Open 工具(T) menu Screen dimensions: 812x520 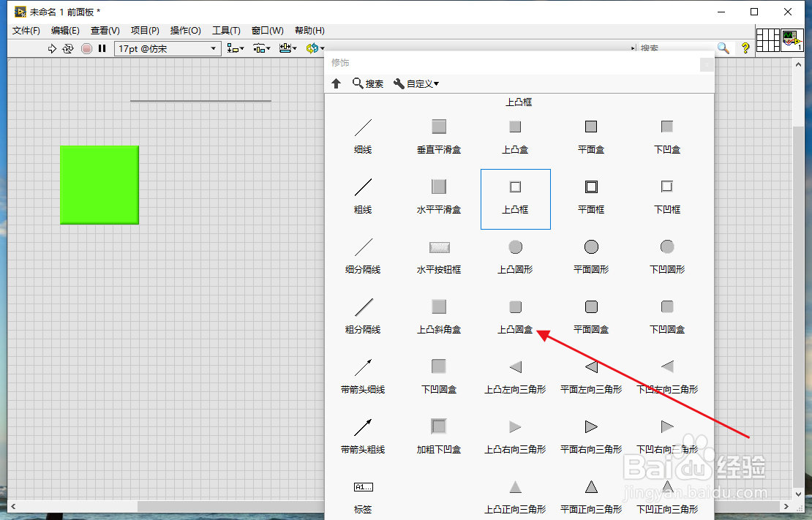[226, 31]
